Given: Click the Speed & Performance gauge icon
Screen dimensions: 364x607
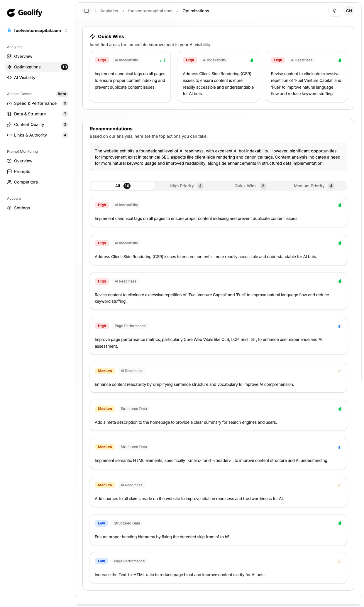Looking at the screenshot, I should click(x=9, y=103).
